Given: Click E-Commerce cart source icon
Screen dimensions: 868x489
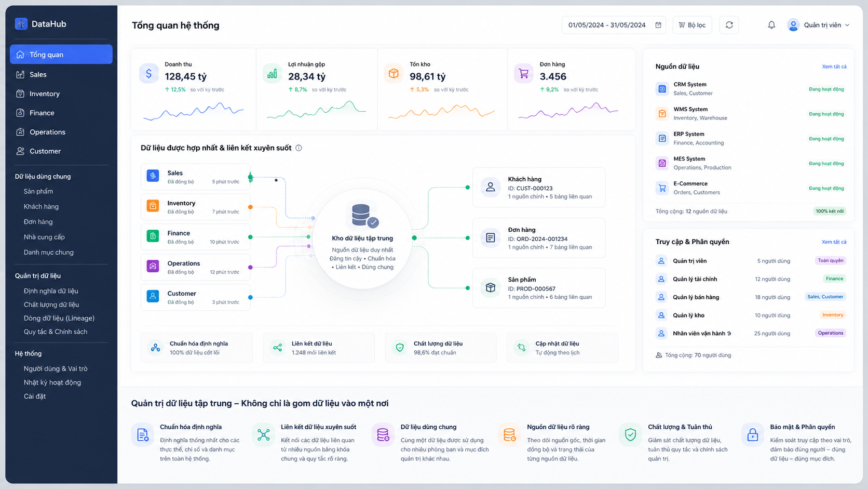Looking at the screenshot, I should (662, 188).
